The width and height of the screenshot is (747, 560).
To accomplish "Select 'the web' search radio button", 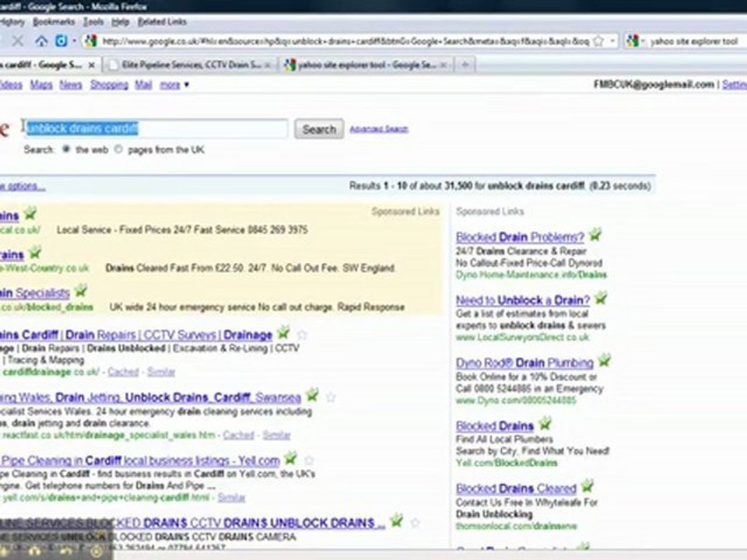I will pos(66,149).
